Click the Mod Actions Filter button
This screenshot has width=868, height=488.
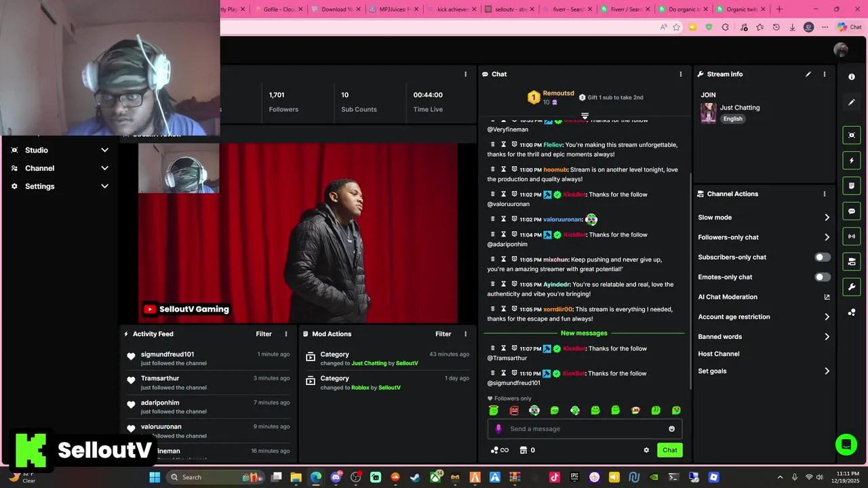pyautogui.click(x=443, y=333)
